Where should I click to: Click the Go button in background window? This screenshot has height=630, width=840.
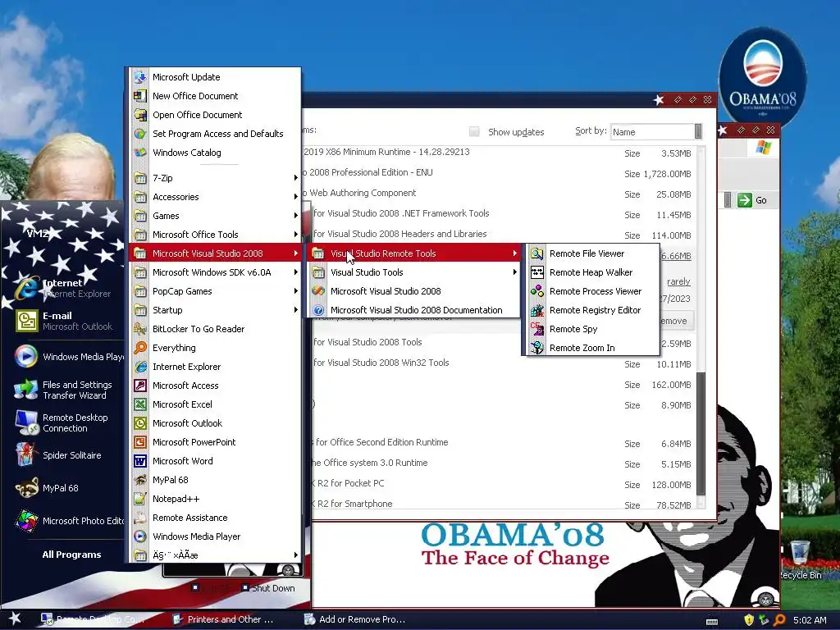[x=753, y=200]
